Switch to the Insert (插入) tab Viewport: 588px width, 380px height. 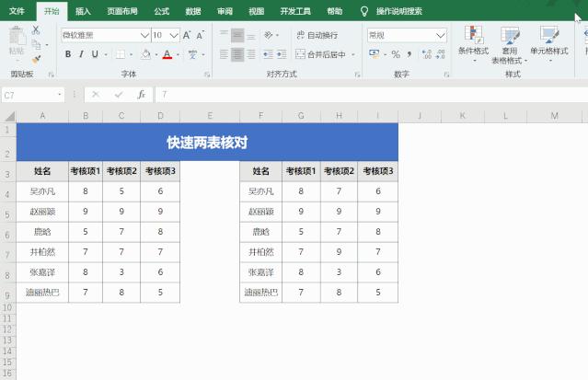(83, 11)
